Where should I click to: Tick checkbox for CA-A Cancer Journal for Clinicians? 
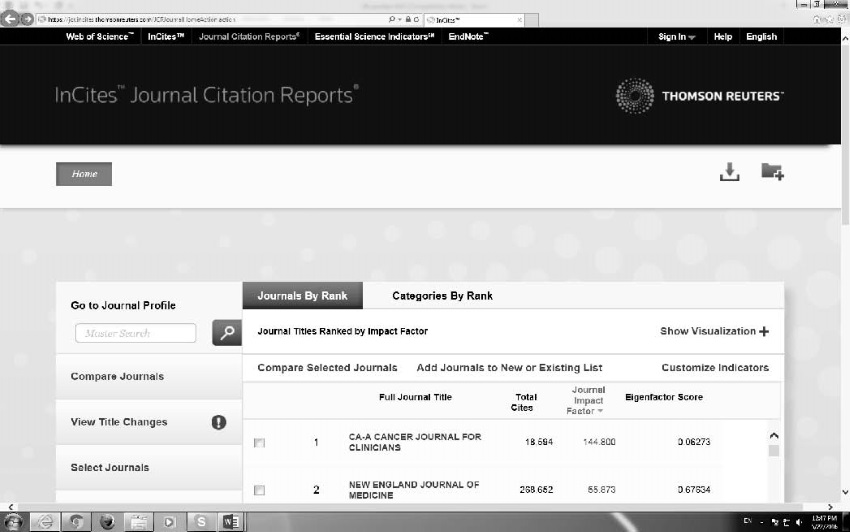260,443
